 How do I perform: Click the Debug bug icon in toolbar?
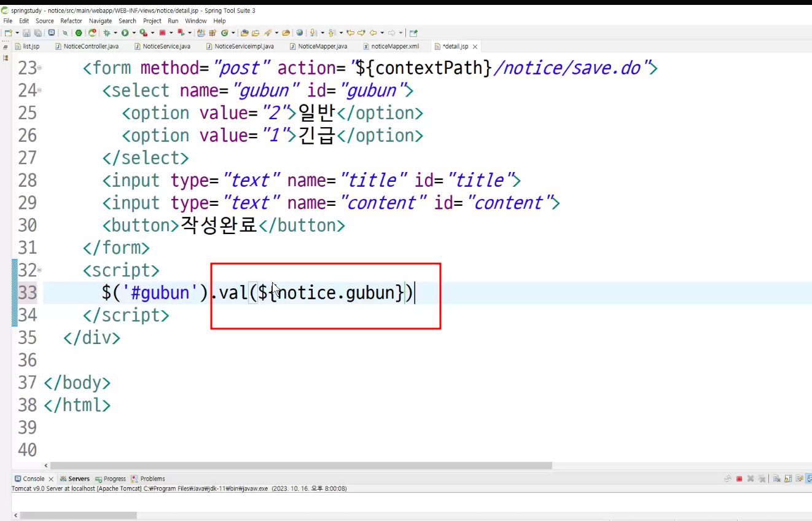point(107,33)
